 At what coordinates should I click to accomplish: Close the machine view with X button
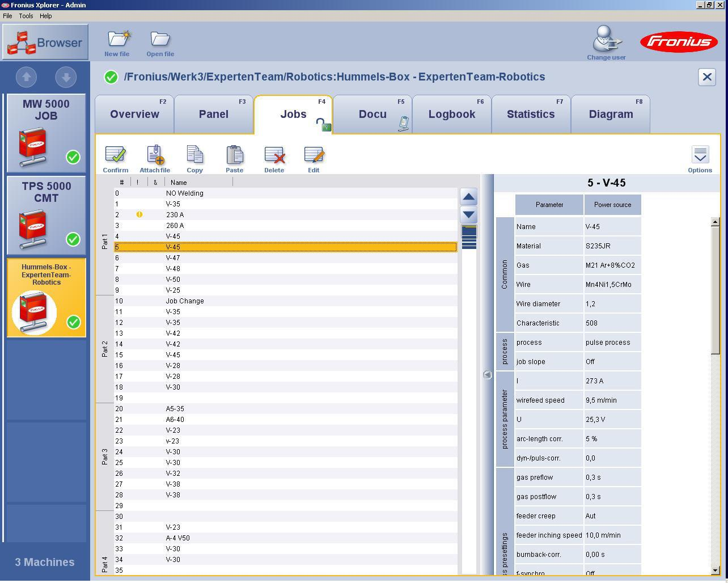pos(707,77)
